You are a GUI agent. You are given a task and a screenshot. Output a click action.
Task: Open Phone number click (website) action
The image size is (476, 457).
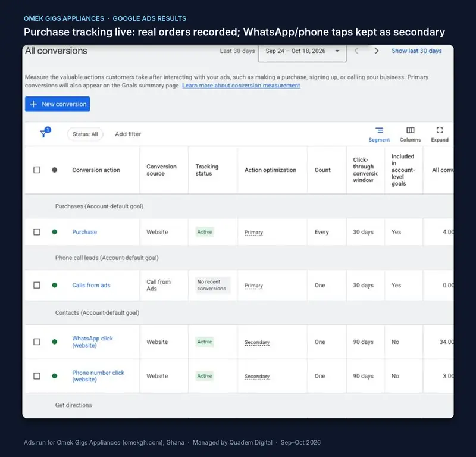98,376
